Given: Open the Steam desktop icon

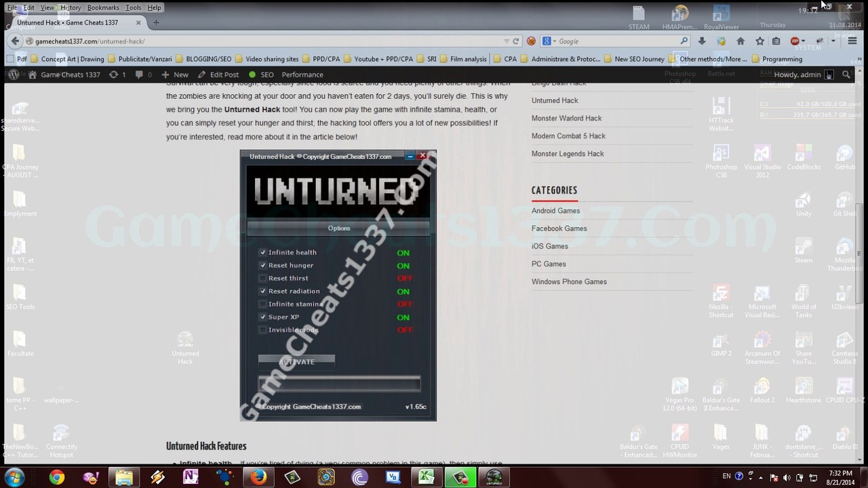Looking at the screenshot, I should pyautogui.click(x=804, y=250).
